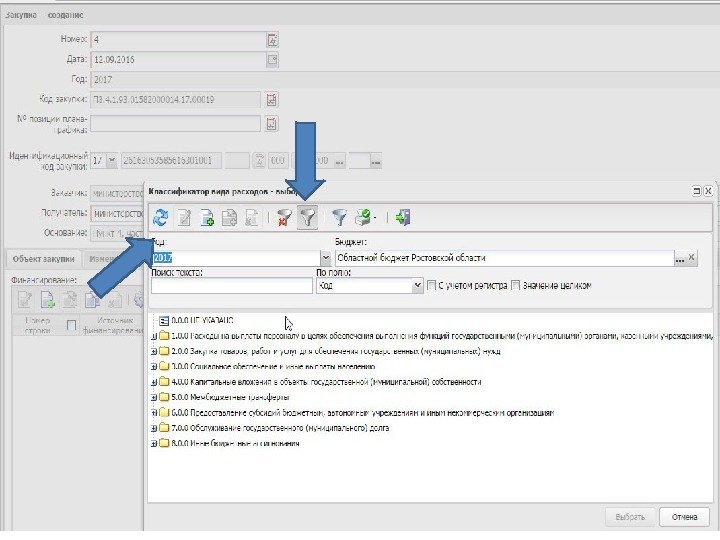Open the По полю dropdown with Код

click(417, 286)
